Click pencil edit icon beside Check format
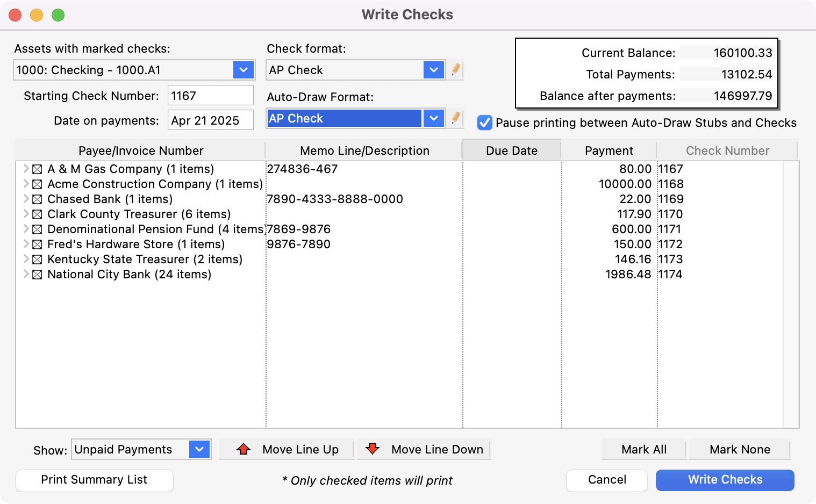This screenshot has width=816, height=504. pyautogui.click(x=455, y=70)
